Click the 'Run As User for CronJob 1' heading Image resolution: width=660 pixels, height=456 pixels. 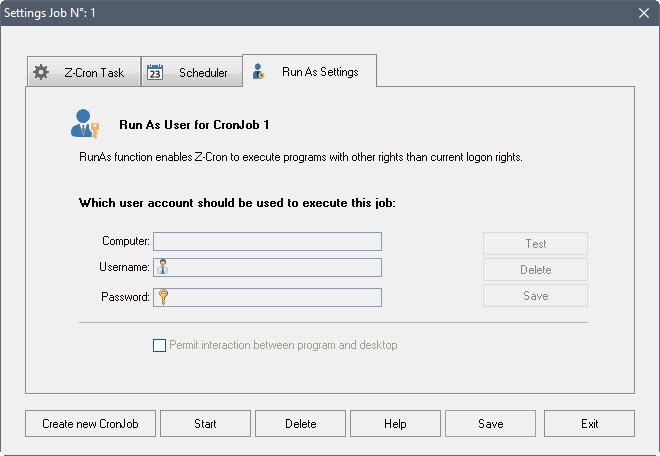coord(194,125)
